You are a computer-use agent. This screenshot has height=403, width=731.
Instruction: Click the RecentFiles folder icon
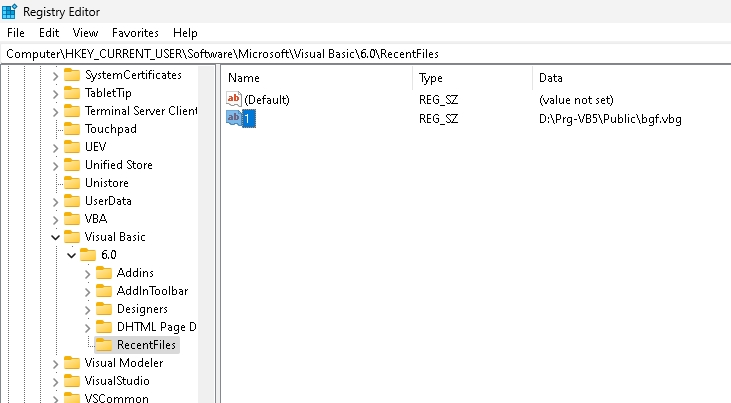click(103, 345)
